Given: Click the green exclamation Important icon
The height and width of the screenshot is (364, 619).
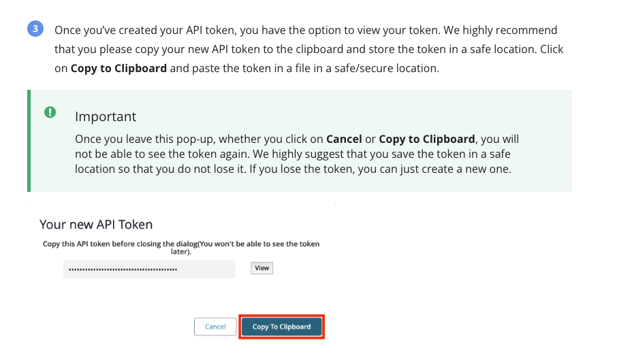Looking at the screenshot, I should click(50, 112).
